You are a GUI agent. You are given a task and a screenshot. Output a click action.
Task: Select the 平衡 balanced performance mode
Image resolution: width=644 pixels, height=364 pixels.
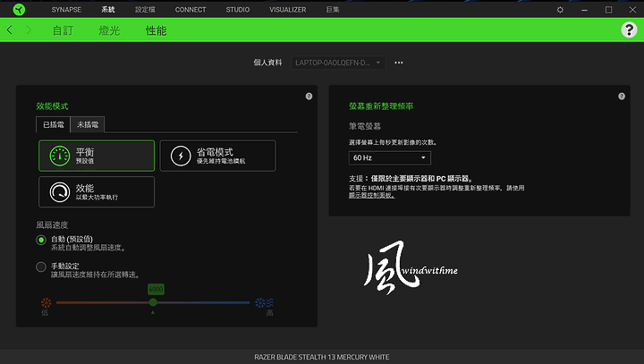click(x=97, y=156)
